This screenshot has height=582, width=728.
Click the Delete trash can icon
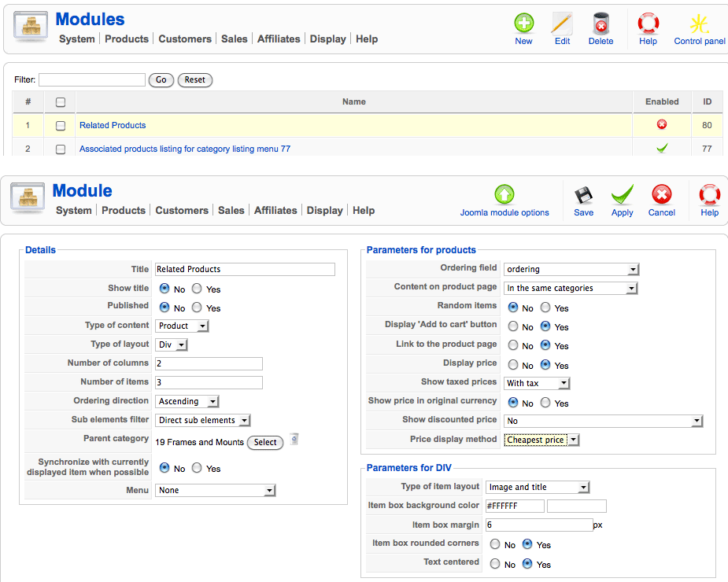601,24
